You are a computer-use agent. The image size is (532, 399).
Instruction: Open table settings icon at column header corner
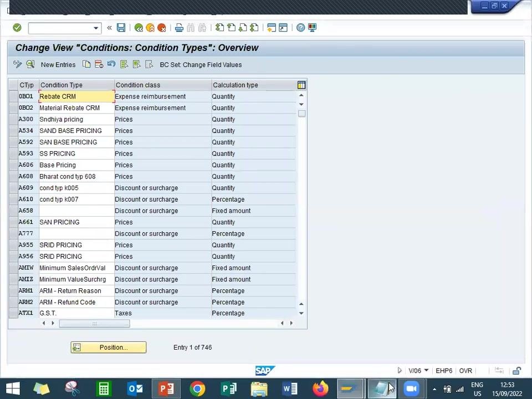(x=301, y=85)
